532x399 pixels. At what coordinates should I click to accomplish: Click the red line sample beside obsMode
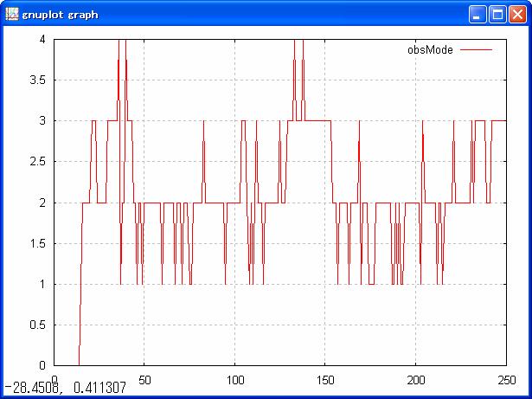click(x=475, y=50)
